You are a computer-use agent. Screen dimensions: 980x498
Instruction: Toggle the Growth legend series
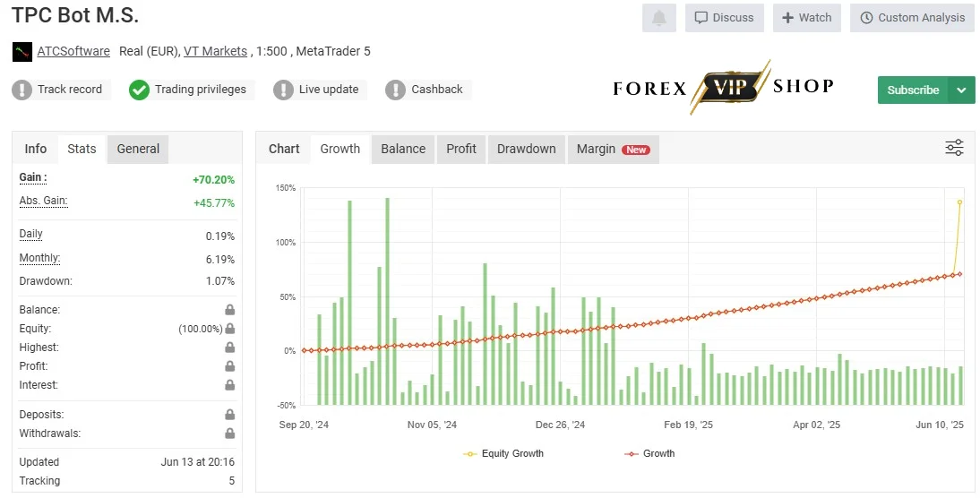pos(650,453)
